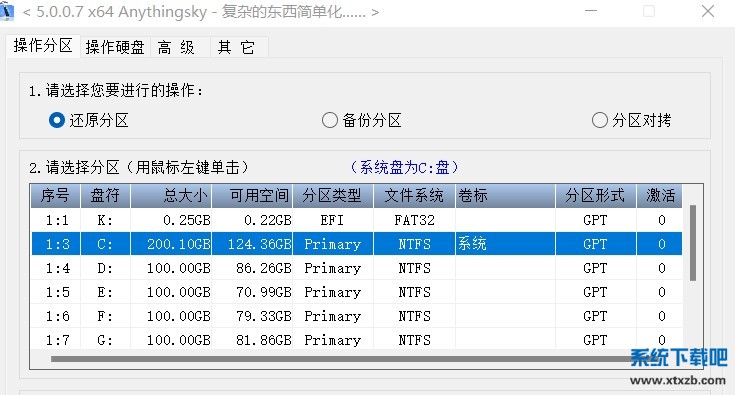This screenshot has height=395, width=735.
Task: Select partition row 1:3
Action: click(x=356, y=244)
